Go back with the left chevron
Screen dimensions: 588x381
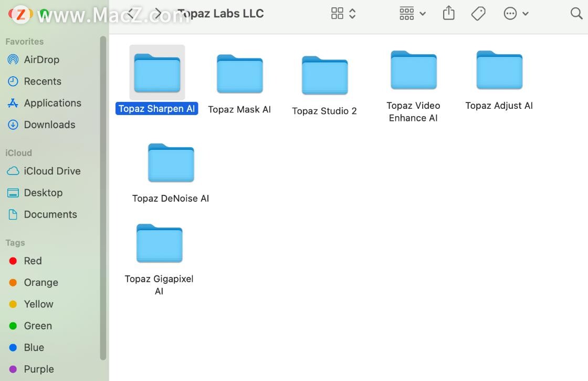tap(131, 14)
